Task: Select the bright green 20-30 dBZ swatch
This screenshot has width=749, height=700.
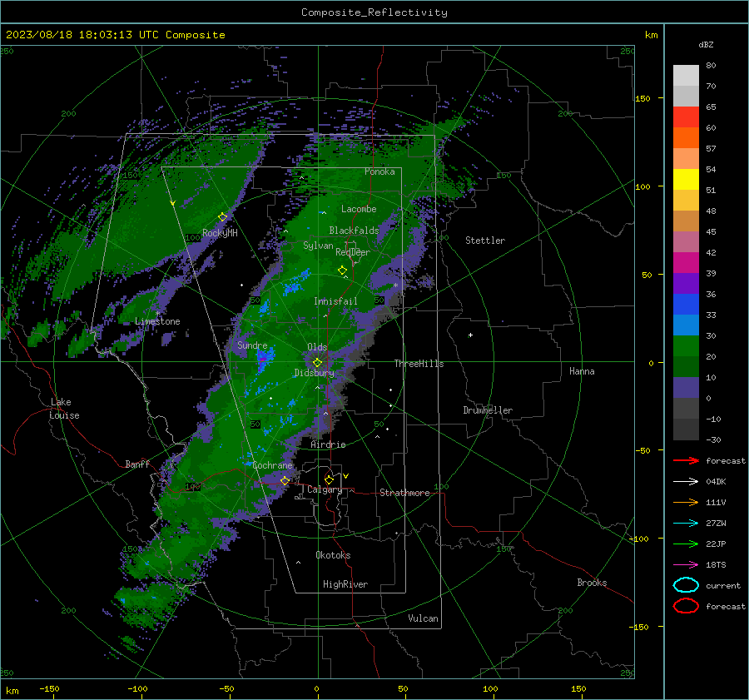Action: [686, 346]
